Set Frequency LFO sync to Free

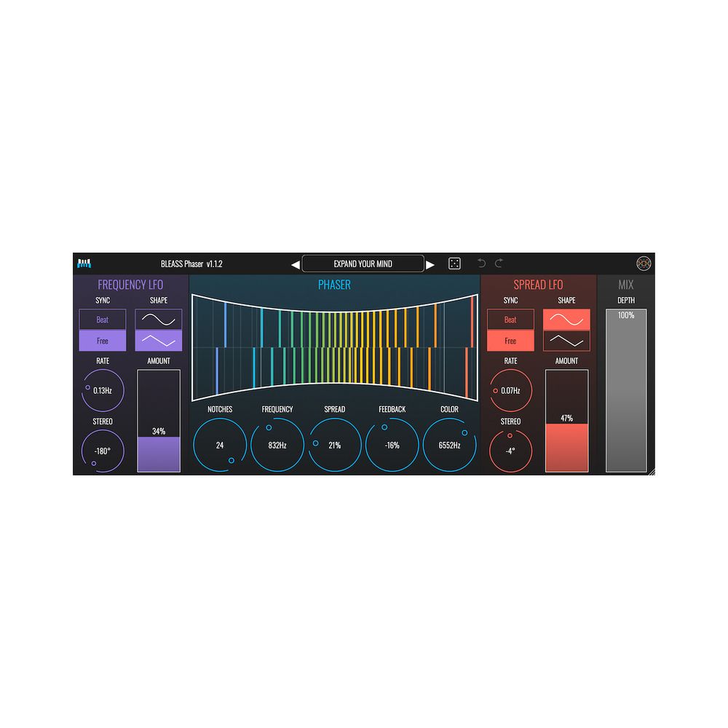click(x=103, y=341)
